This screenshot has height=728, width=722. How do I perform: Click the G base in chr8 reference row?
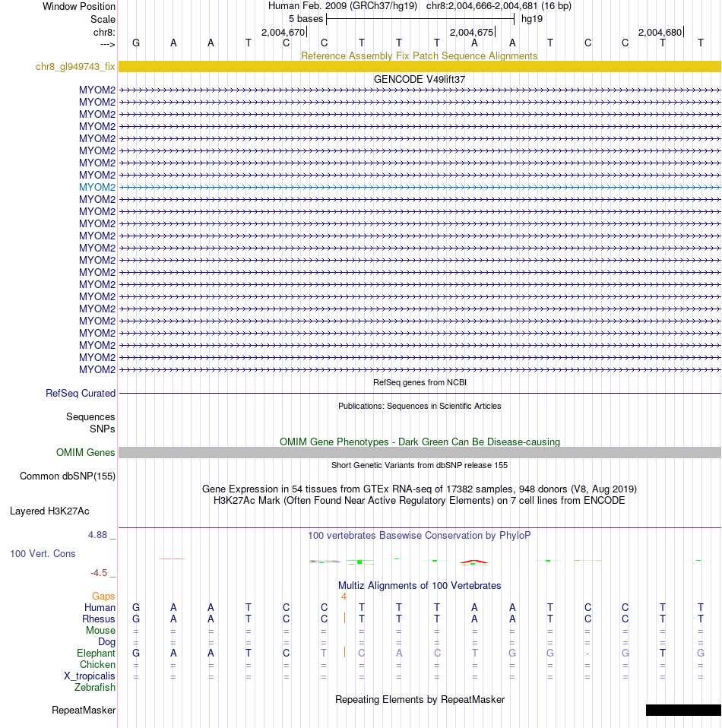coord(135,43)
